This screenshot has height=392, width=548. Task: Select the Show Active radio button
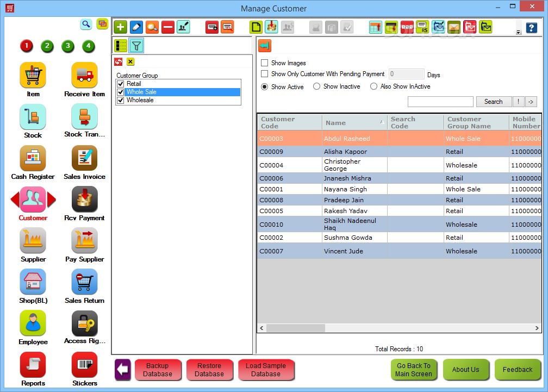265,86
